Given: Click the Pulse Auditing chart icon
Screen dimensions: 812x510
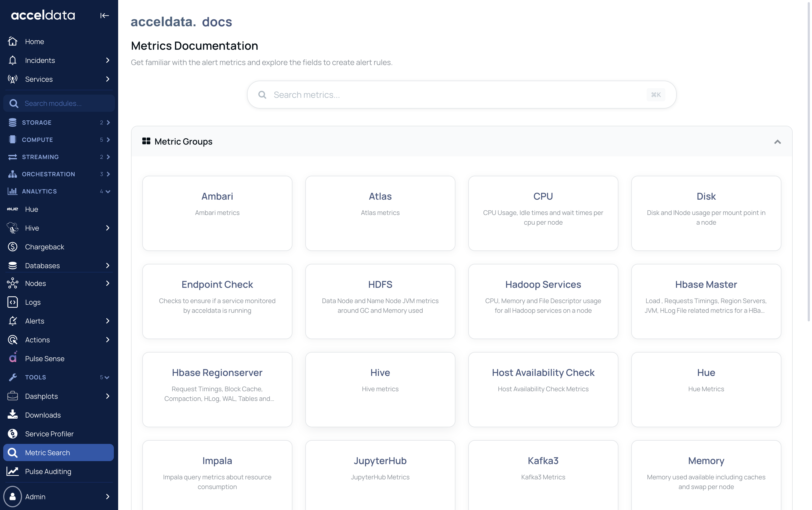Looking at the screenshot, I should 13,471.
